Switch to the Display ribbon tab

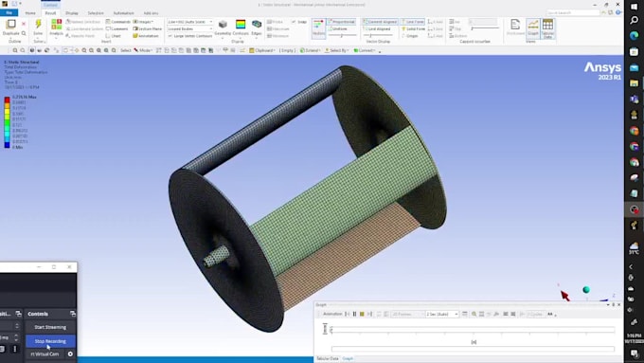pyautogui.click(x=71, y=13)
